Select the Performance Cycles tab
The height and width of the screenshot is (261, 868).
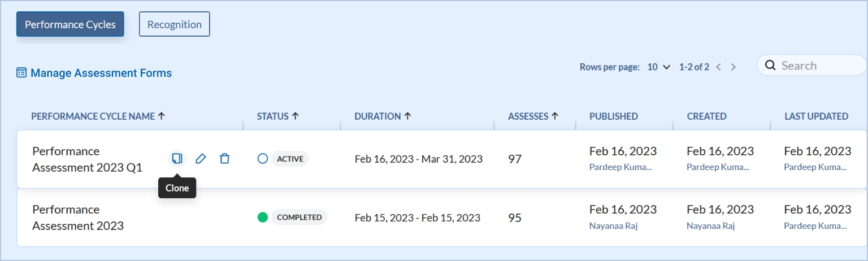pyautogui.click(x=70, y=24)
